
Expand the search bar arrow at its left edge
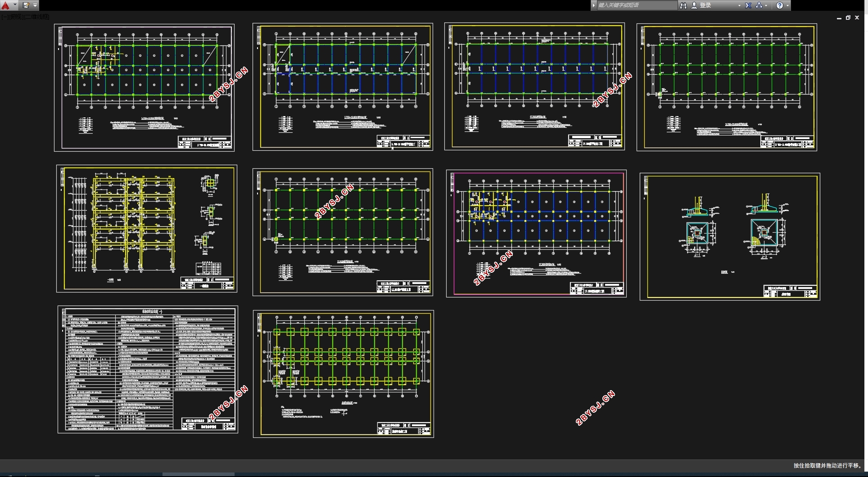tap(594, 5)
